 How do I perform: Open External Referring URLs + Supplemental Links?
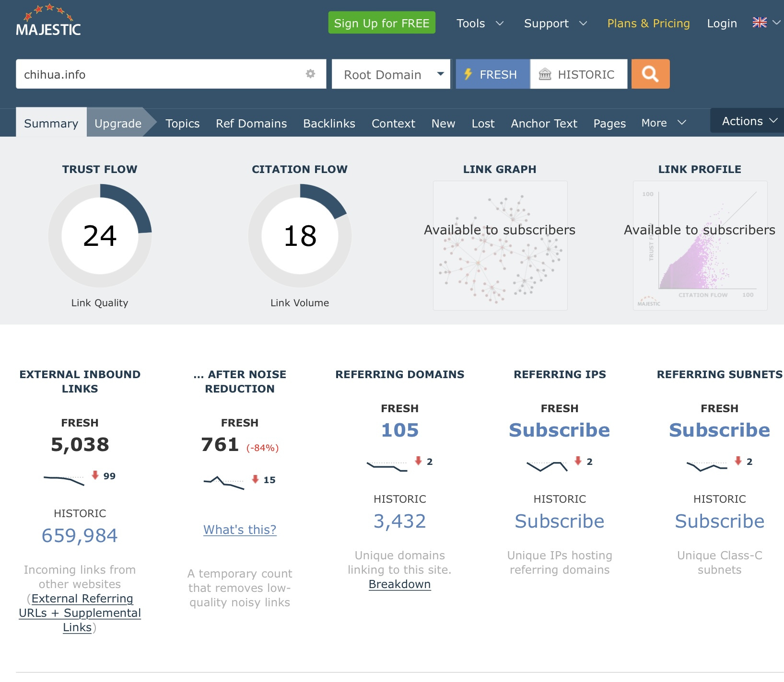(x=80, y=613)
